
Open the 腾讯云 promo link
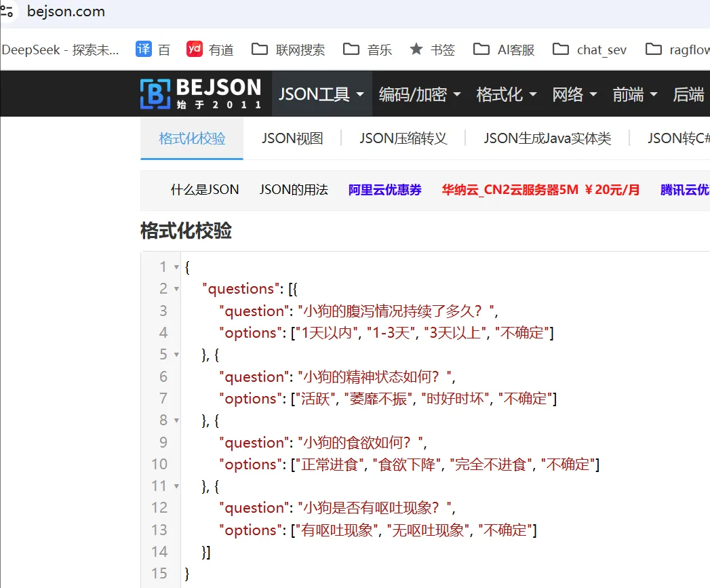685,189
